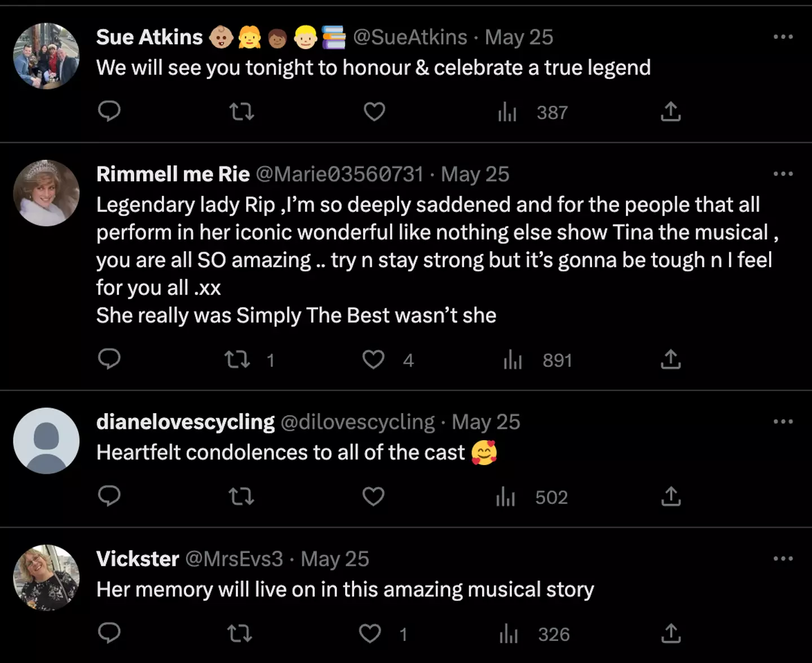Open more options on Sue Atkins' tweet
The image size is (812, 663).
tap(783, 37)
